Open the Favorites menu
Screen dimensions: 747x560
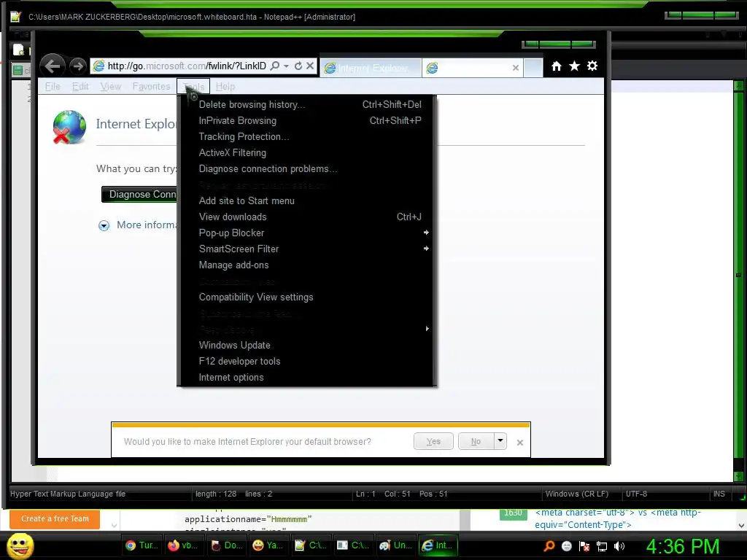pos(151,87)
